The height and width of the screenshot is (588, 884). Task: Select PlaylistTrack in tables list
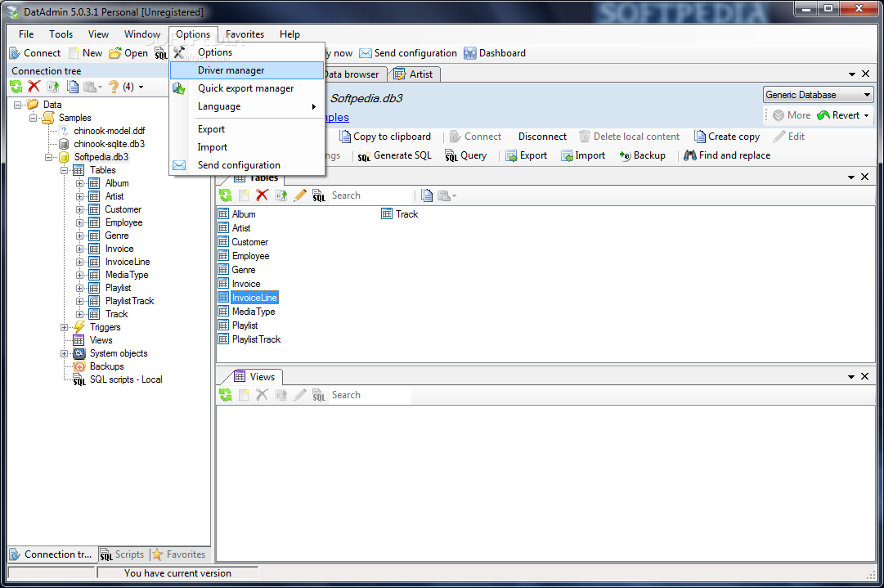[249, 339]
